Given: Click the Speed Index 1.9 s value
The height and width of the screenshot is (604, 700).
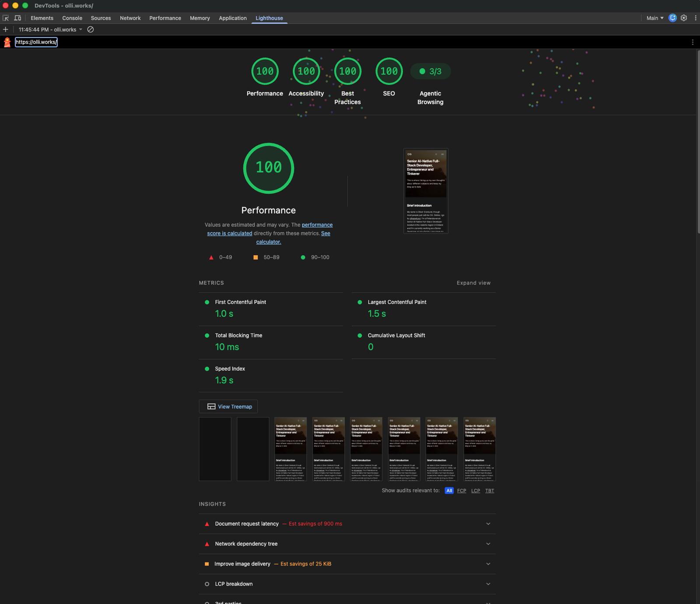Looking at the screenshot, I should 224,380.
